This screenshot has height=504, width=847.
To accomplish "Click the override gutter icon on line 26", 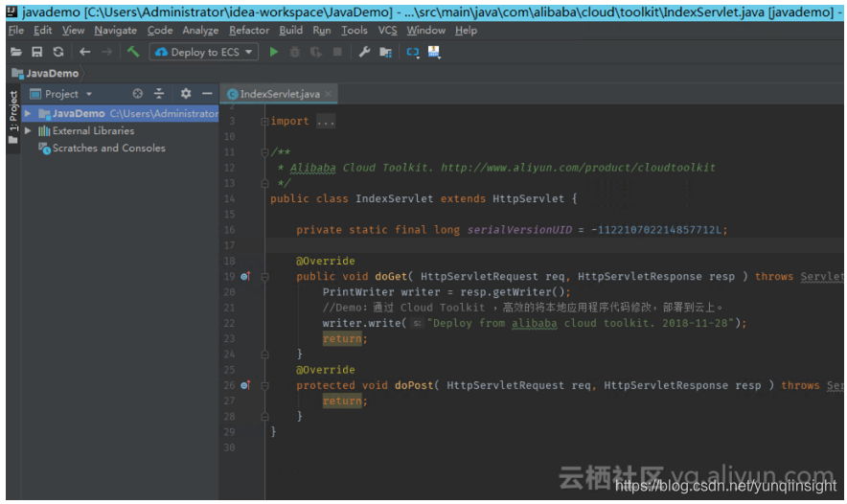I will [245, 385].
